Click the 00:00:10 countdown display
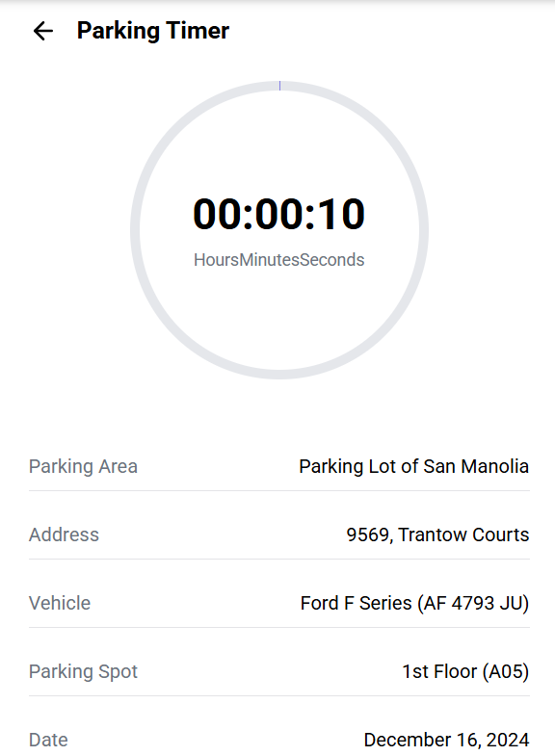The width and height of the screenshot is (555, 756). (278, 214)
